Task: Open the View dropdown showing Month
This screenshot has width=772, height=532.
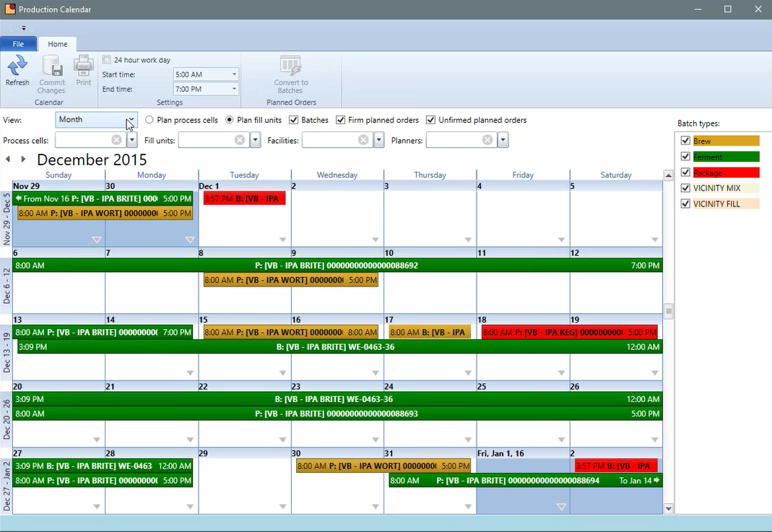Action: 131,120
